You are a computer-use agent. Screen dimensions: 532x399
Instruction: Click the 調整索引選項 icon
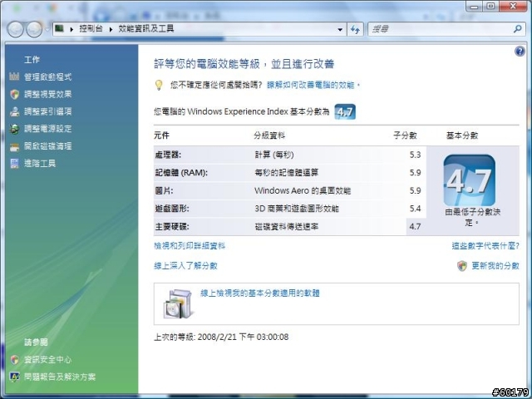[14, 111]
